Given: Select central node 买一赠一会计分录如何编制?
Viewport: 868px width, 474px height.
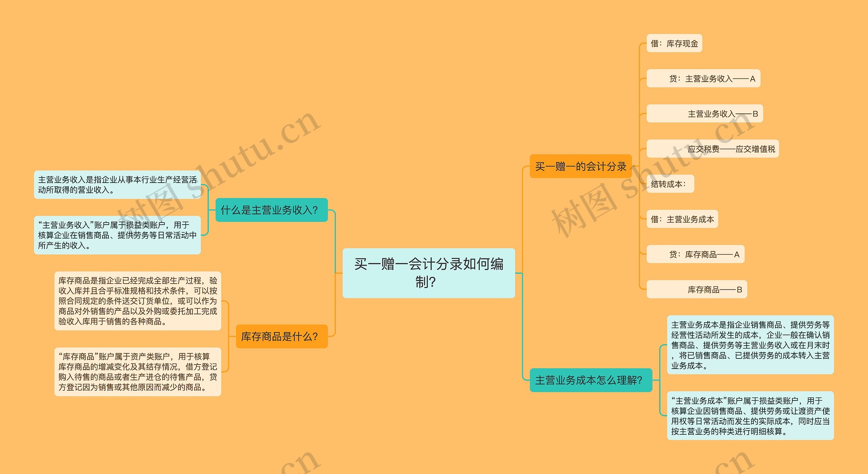Looking at the screenshot, I should pyautogui.click(x=429, y=273).
